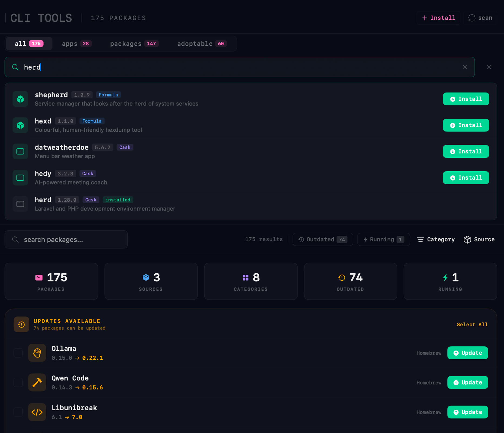Open the 1 Running stat card
The width and height of the screenshot is (504, 433).
coord(450,281)
